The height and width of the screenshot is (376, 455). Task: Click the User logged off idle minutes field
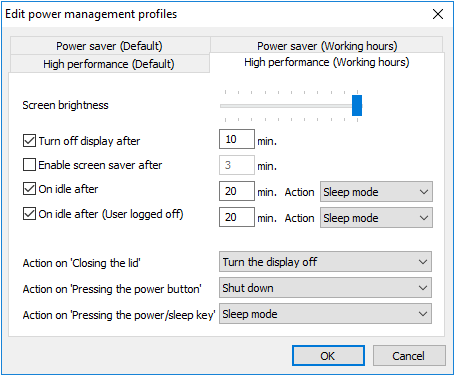237,217
